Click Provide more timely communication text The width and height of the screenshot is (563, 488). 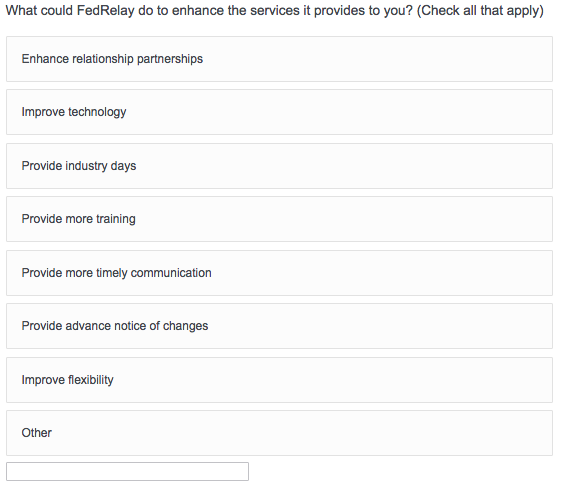[x=116, y=273]
